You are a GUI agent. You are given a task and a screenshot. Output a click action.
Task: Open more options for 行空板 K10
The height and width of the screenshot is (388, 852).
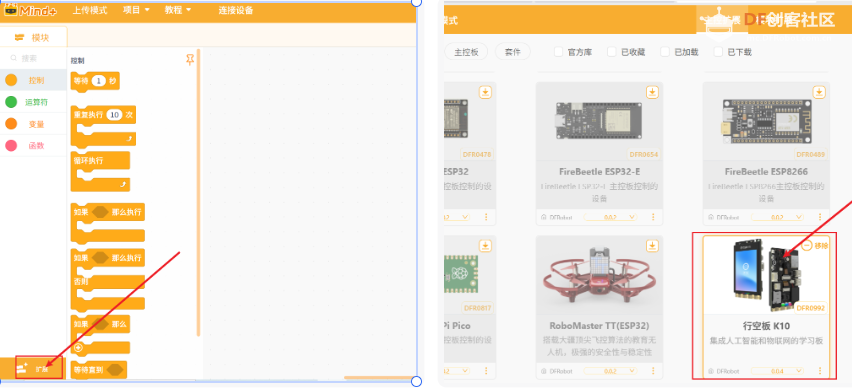(819, 371)
